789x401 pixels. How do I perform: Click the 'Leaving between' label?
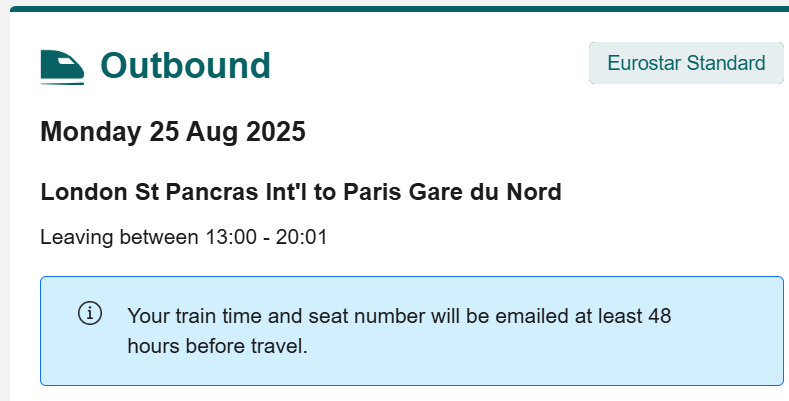(x=106, y=238)
